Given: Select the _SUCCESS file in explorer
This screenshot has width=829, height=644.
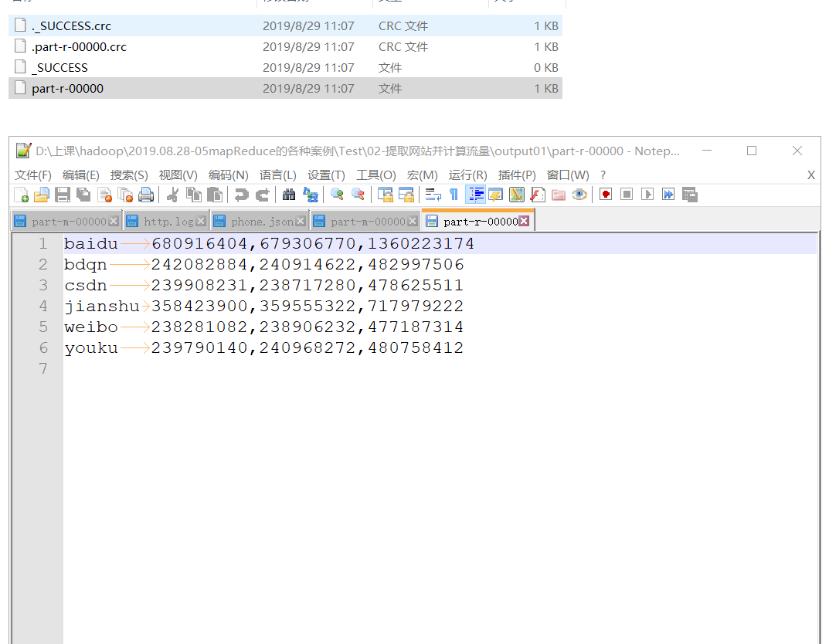Looking at the screenshot, I should pos(286,68).
